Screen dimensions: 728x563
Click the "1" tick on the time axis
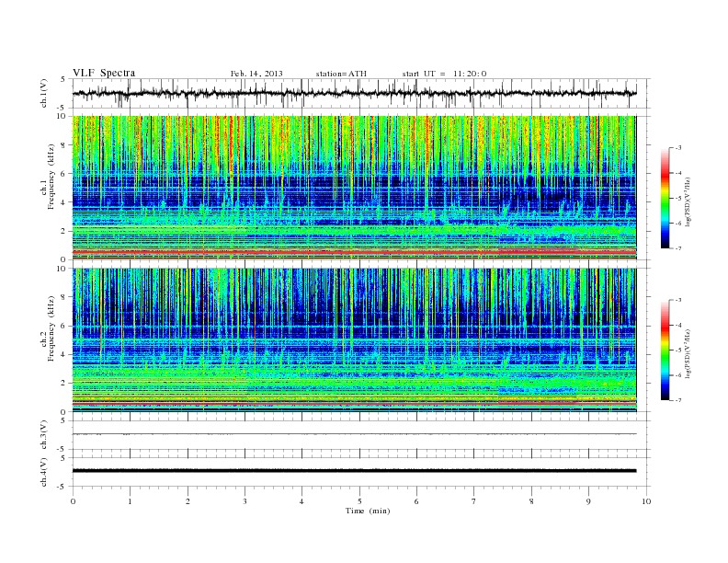[130, 501]
